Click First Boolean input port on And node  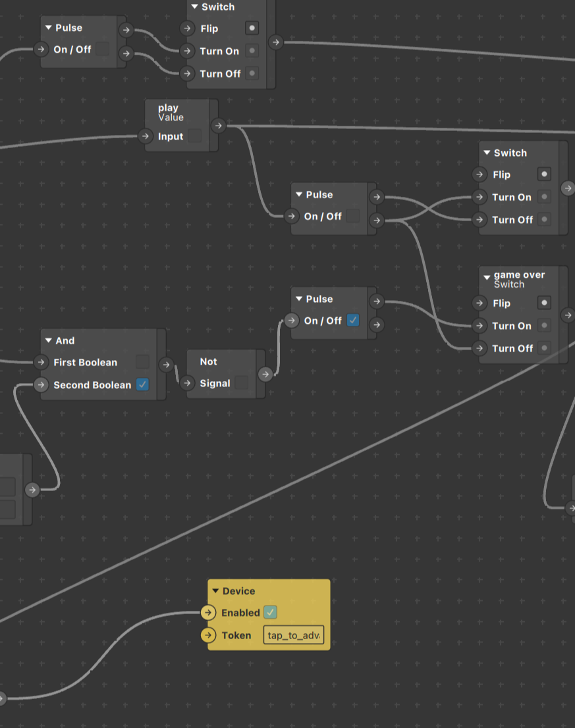(x=41, y=362)
